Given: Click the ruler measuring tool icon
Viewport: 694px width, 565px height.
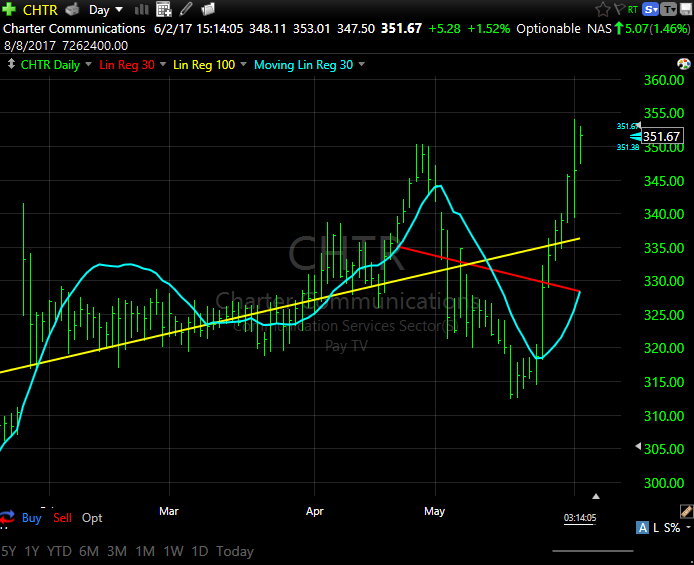Looking at the screenshot, I should (x=686, y=511).
